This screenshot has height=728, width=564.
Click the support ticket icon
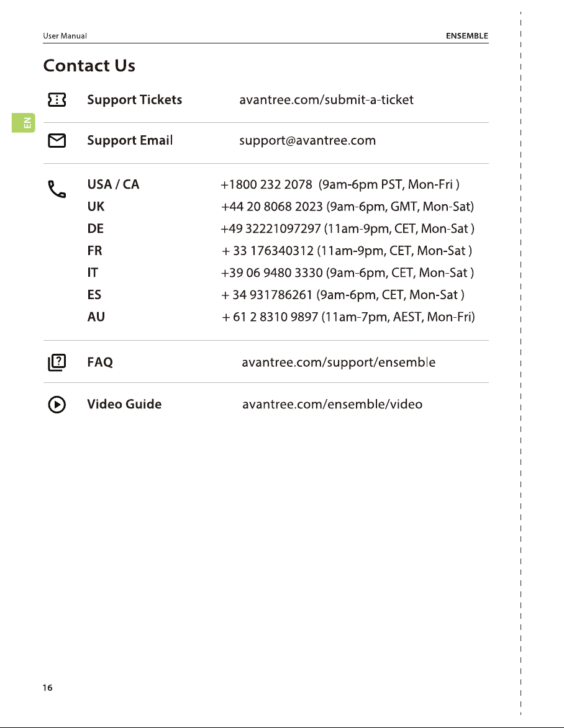57,99
